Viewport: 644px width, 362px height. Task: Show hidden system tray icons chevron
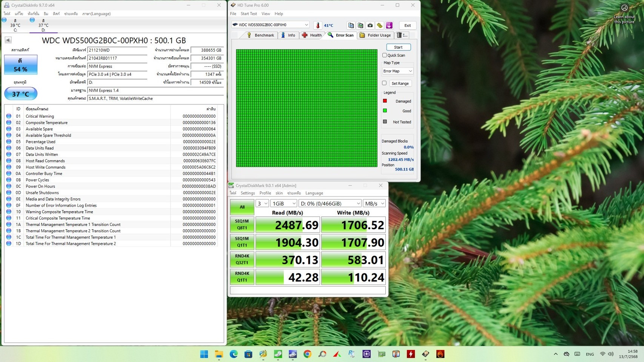(x=556, y=354)
